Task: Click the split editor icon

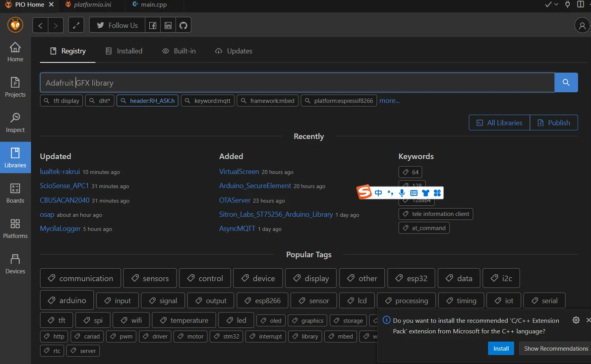Action: click(581, 4)
